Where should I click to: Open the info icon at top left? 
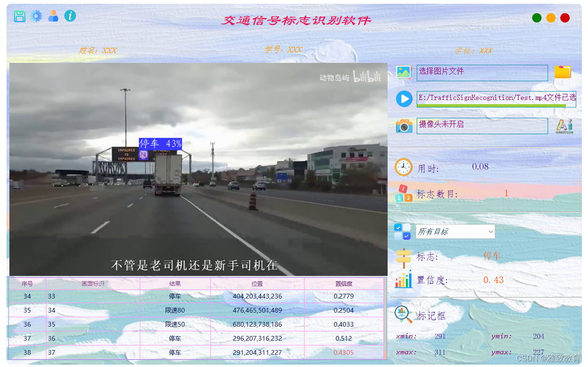pos(70,16)
